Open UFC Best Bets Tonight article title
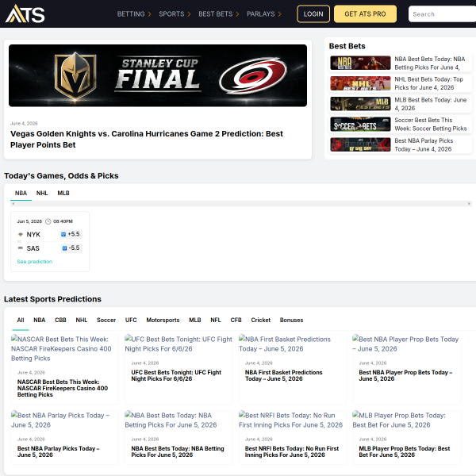Viewport: 476px width, 476px height. 176,375
